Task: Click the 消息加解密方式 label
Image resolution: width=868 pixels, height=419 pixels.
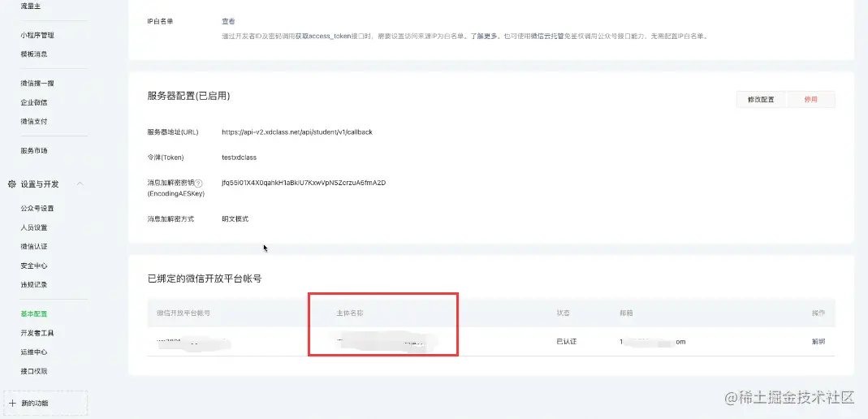Action: pyautogui.click(x=171, y=218)
